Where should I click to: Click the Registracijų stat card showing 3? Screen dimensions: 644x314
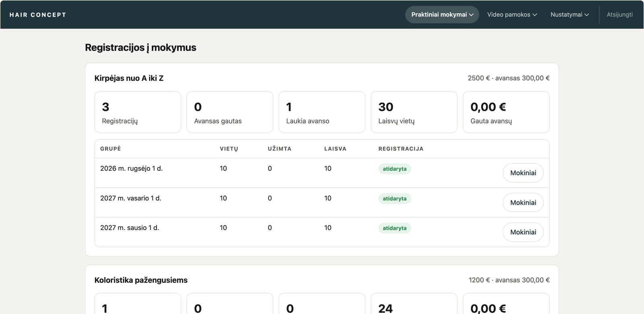(x=138, y=112)
